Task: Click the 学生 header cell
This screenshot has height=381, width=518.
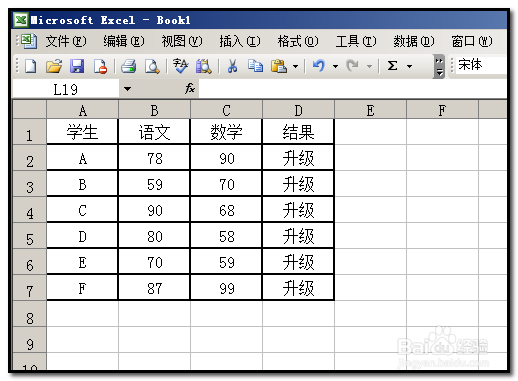Action: point(82,132)
